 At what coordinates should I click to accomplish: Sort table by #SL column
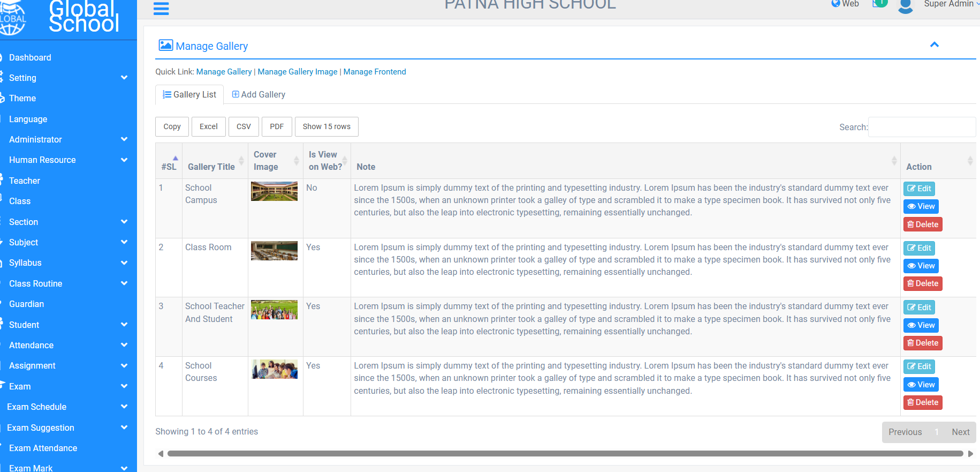pos(169,161)
